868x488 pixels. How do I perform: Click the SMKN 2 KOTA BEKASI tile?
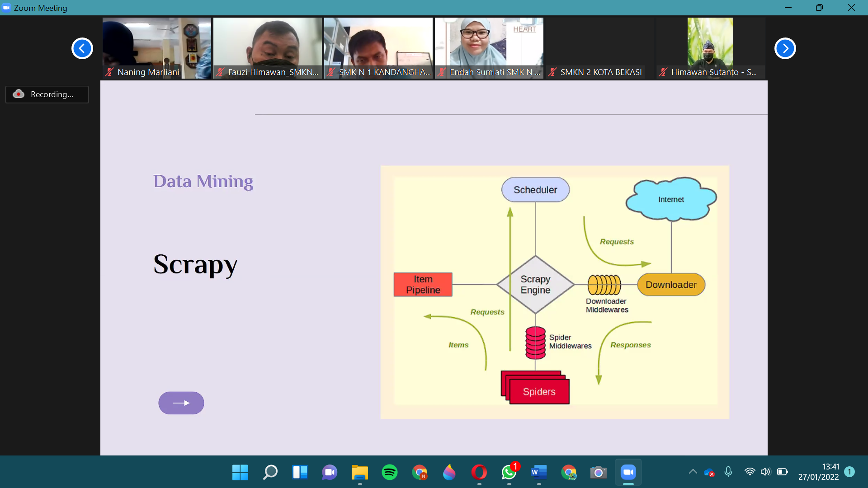(x=599, y=48)
